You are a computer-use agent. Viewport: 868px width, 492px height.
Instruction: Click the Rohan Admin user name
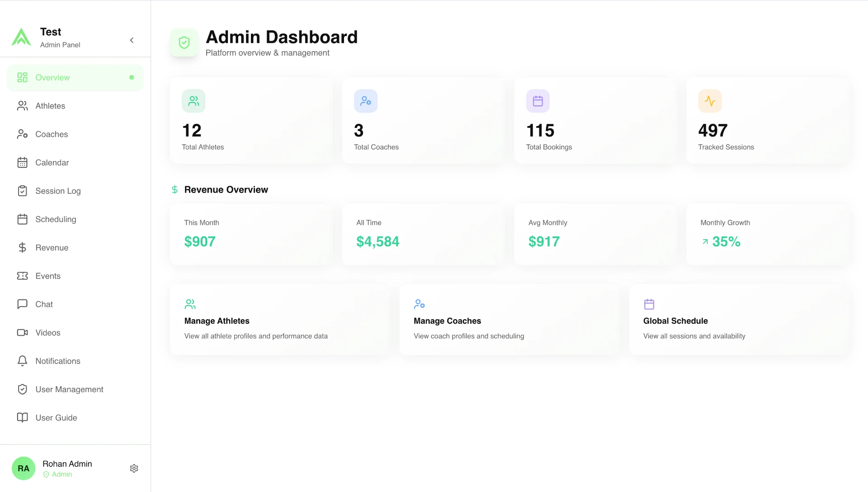(67, 464)
